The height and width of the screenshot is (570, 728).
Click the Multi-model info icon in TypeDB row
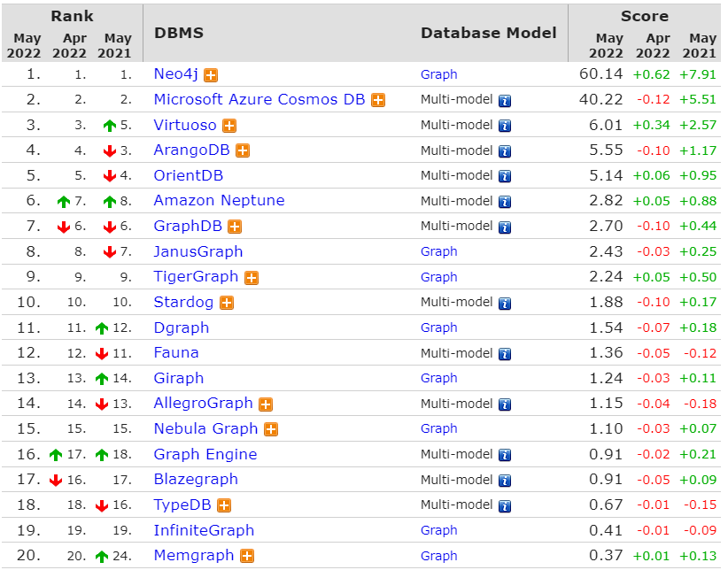click(505, 506)
